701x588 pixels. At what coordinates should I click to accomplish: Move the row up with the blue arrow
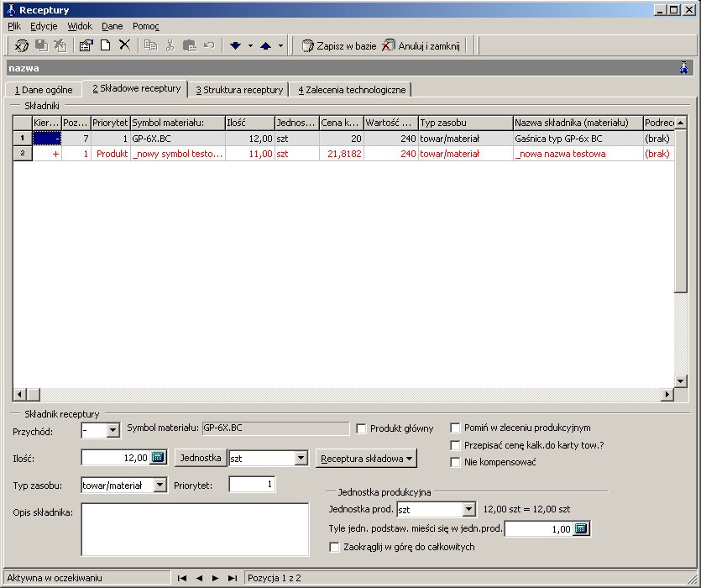click(x=266, y=45)
